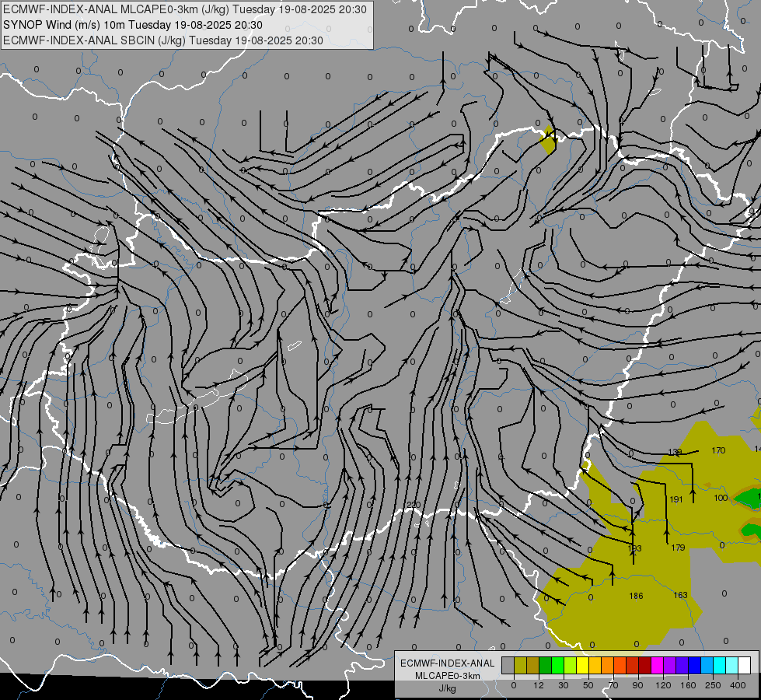Click the legend label MLCAPE0-3km
761x700 pixels.
click(x=448, y=676)
